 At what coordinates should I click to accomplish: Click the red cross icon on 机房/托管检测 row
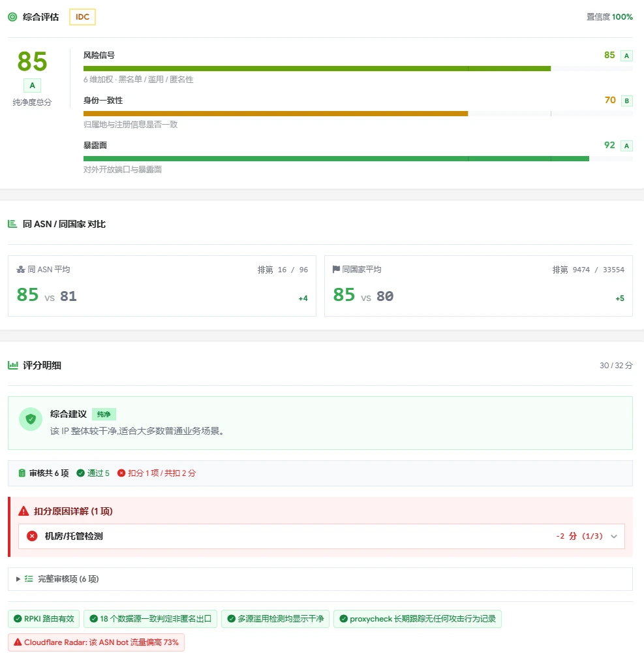click(x=32, y=536)
